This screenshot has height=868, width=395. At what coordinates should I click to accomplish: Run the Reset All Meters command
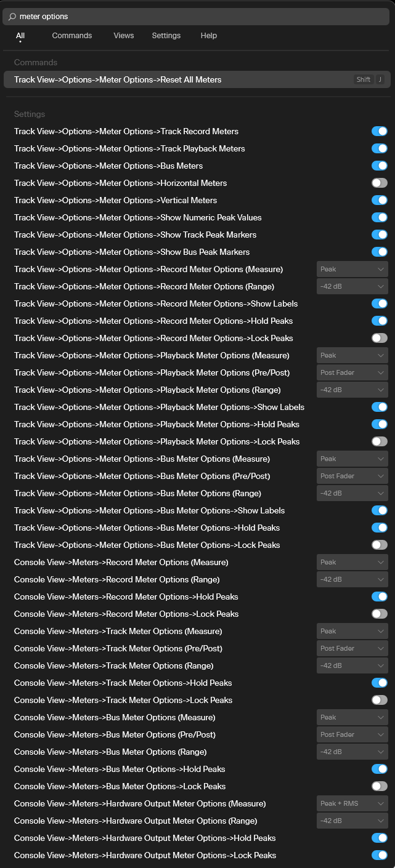tap(197, 79)
